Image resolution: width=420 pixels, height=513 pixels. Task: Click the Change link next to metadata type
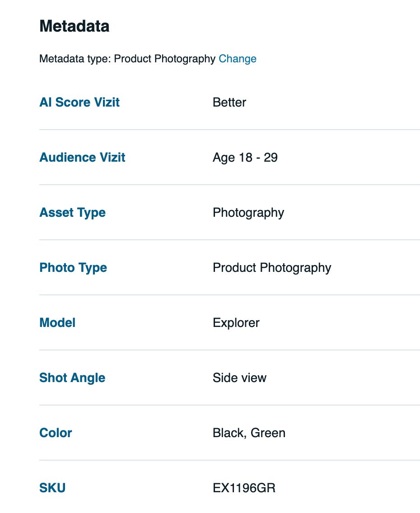(237, 59)
